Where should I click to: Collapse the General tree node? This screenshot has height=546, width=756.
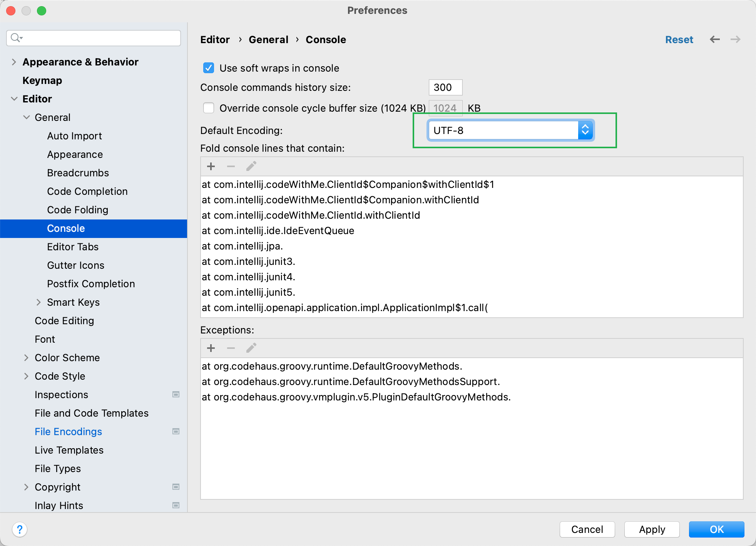[26, 117]
